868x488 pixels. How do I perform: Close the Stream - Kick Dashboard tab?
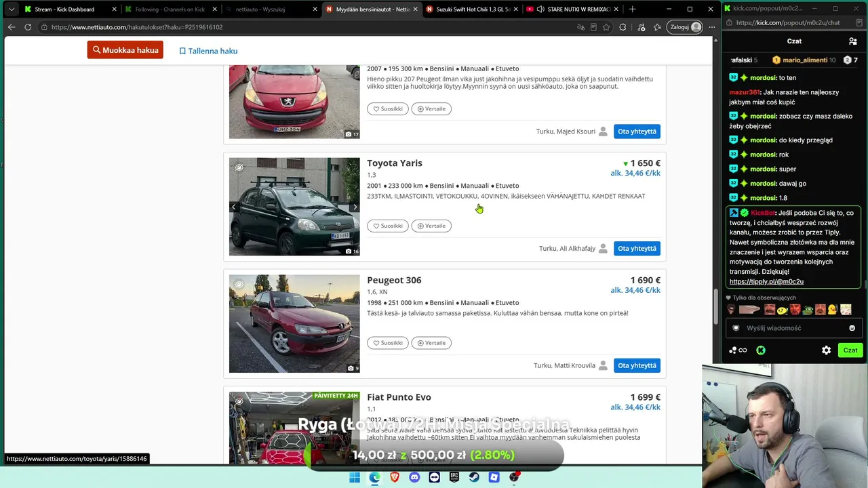pos(114,9)
